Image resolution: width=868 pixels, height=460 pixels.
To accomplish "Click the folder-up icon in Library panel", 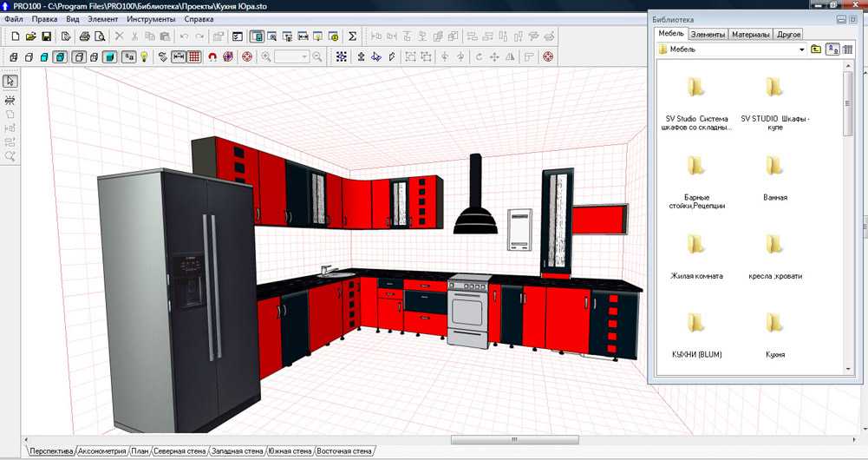I will 816,49.
